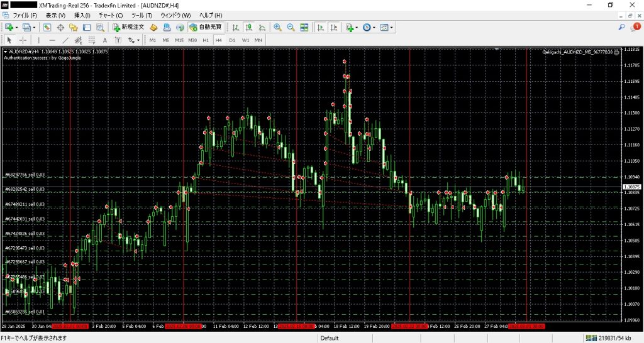Open the ファイル (F) menu
The width and height of the screenshot is (644, 343).
25,15
